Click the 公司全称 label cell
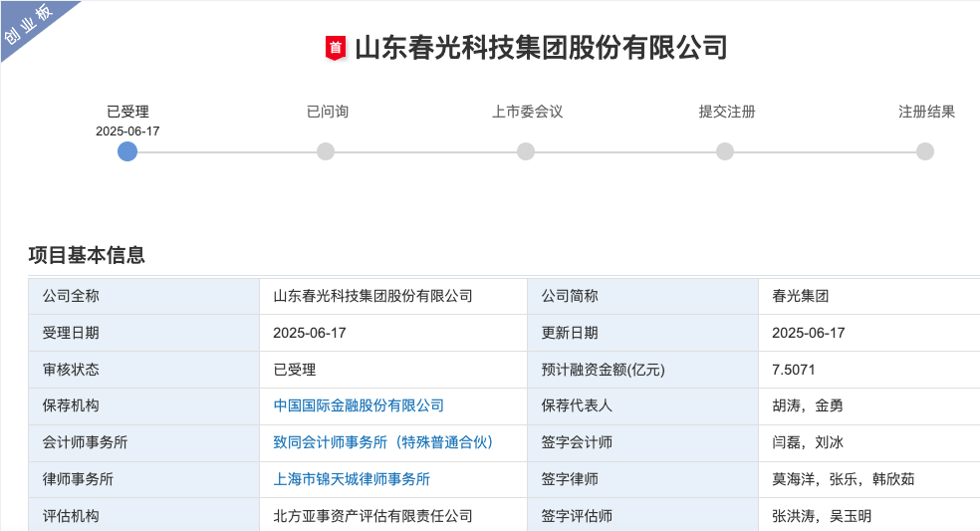This screenshot has height=531, width=980. (143, 296)
